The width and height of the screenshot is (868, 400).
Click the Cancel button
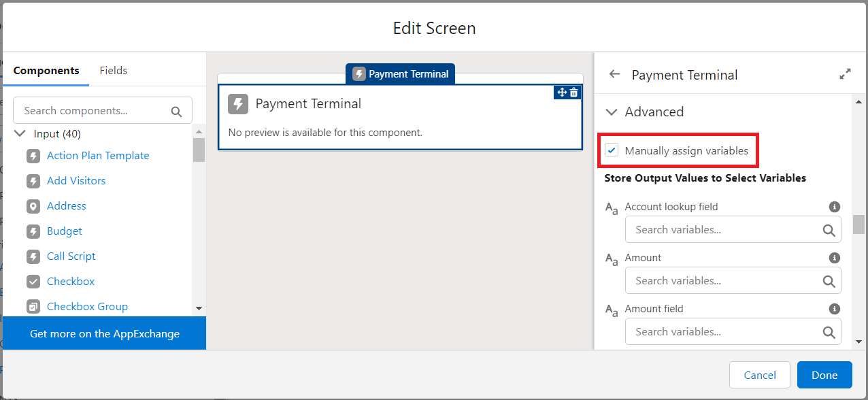click(760, 375)
